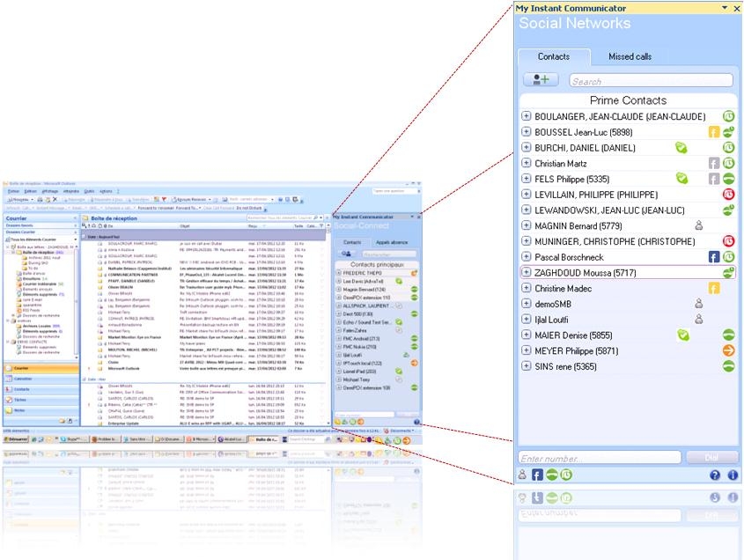
Task: Expand the BOULANGER, JEAN-CLAUDE contact entry
Action: [x=527, y=116]
